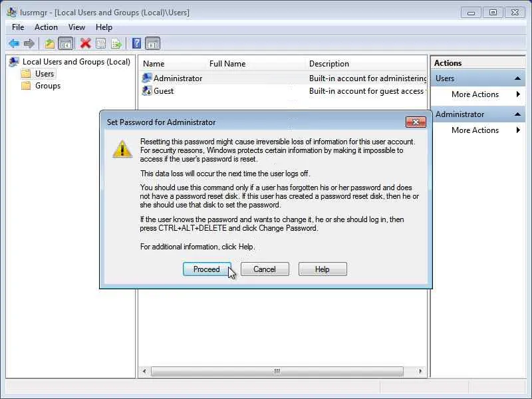532x399 pixels.
Task: Click the Name column header
Action: (x=172, y=64)
